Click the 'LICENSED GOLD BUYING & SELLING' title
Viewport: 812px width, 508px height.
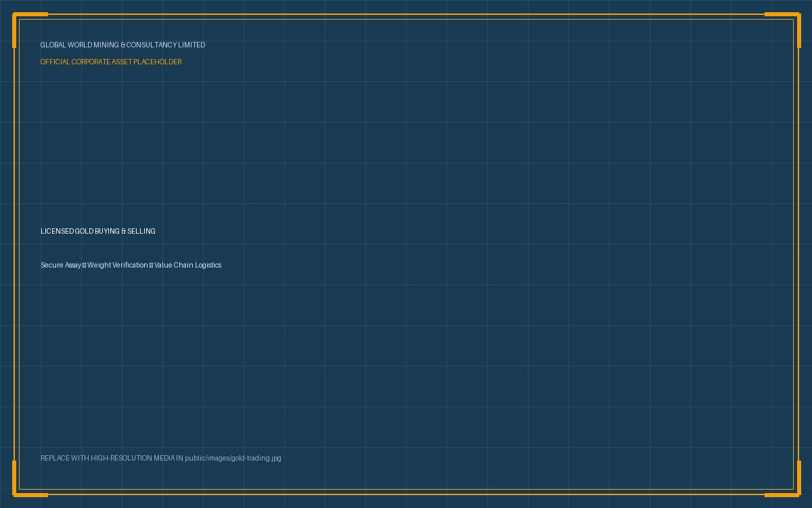(98, 231)
